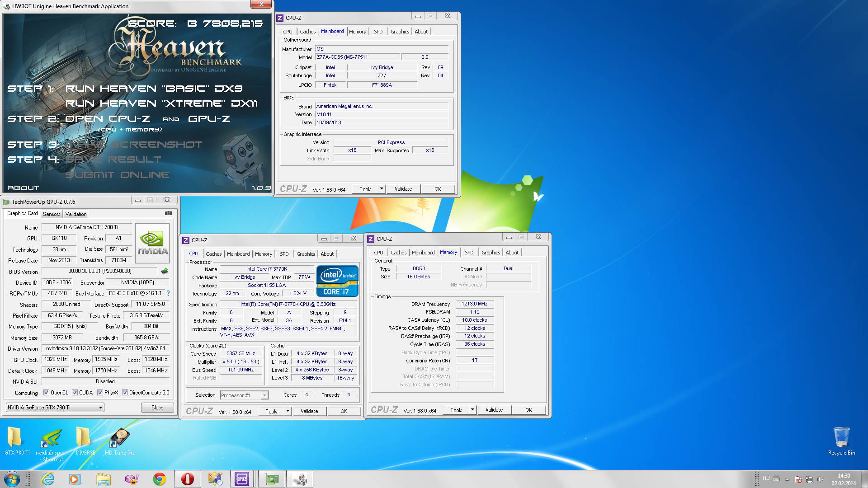The image size is (868, 488).
Task: Toggle the CUDA checkbox in GPU-Z
Action: point(75,393)
